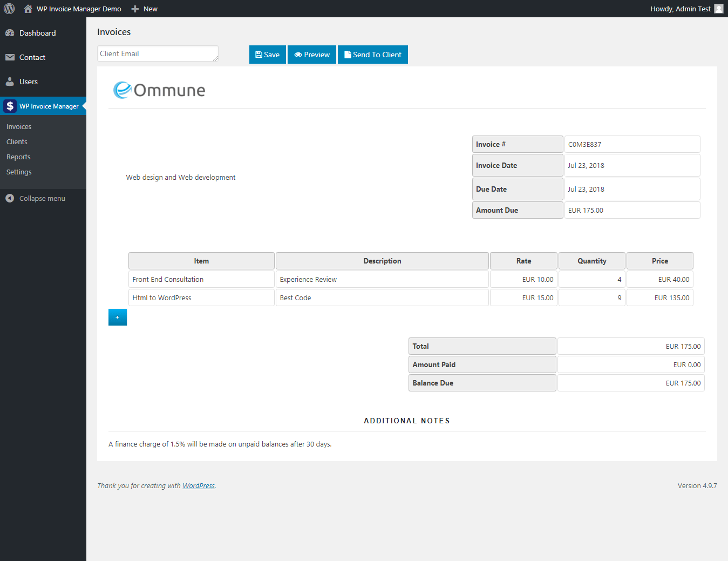Save the invoice

pyautogui.click(x=268, y=55)
